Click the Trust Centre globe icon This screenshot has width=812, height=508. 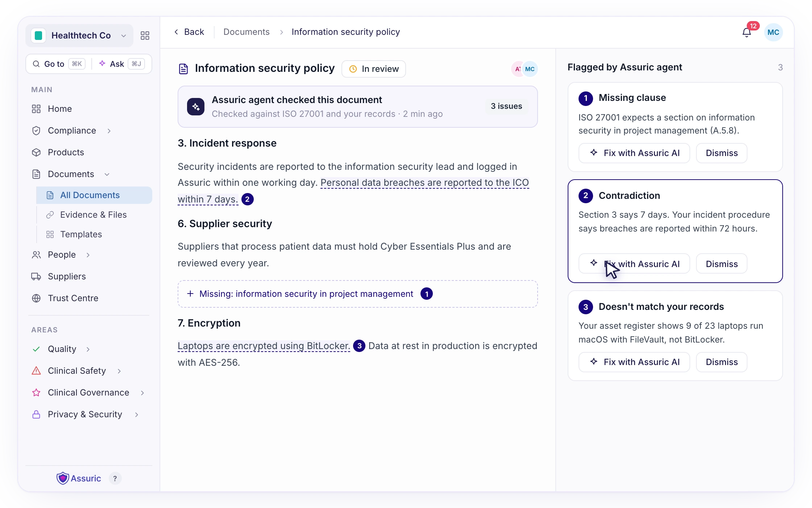pyautogui.click(x=36, y=298)
